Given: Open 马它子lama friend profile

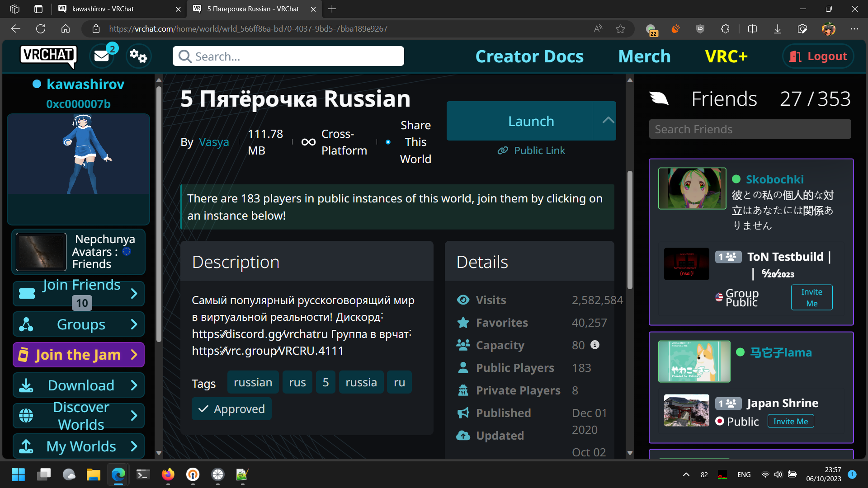Looking at the screenshot, I should pyautogui.click(x=781, y=352).
